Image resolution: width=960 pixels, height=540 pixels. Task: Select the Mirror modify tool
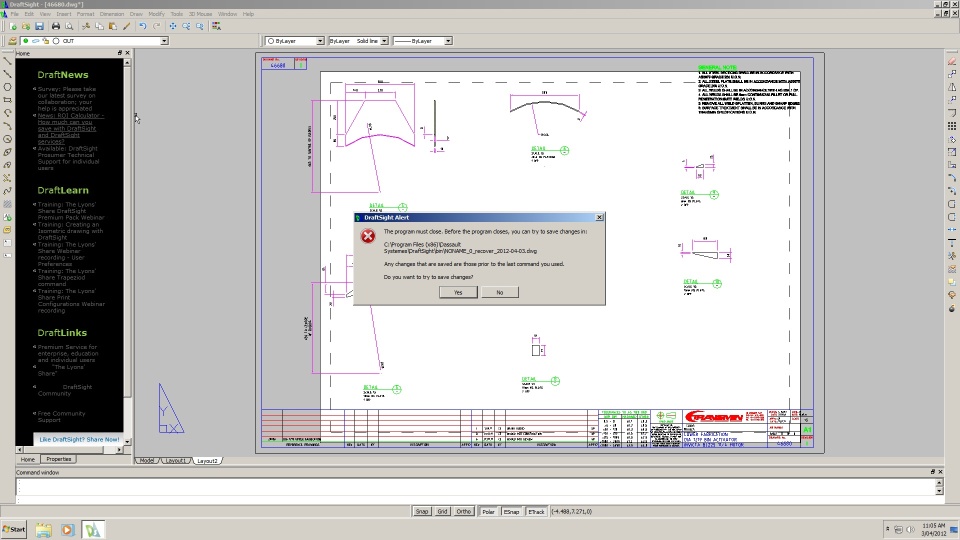click(951, 87)
